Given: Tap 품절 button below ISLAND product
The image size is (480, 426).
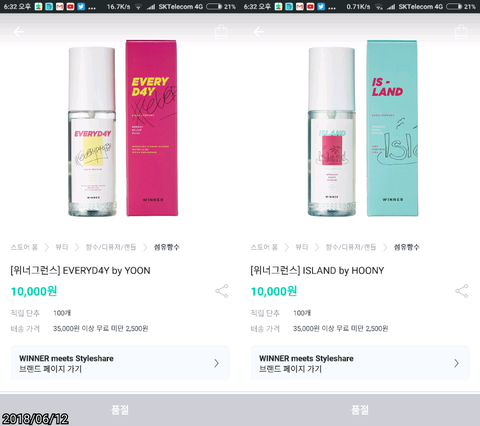Looking at the screenshot, I should click(x=360, y=410).
